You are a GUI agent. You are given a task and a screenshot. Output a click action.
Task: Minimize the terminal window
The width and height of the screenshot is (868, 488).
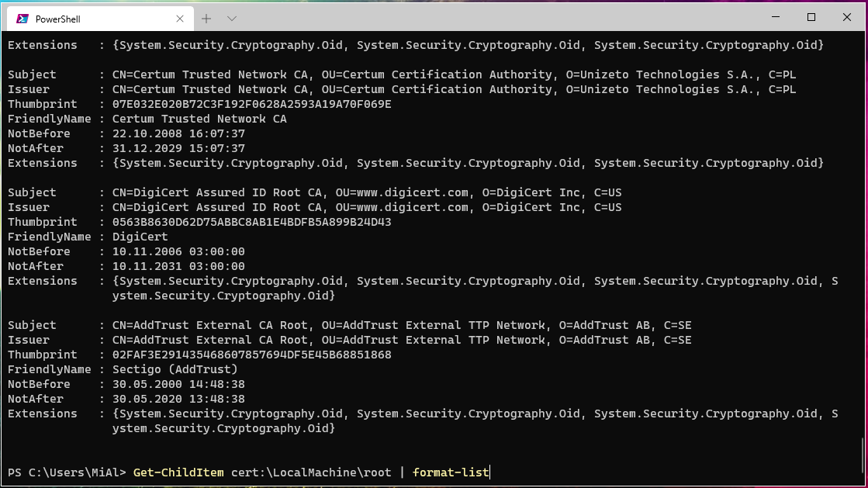776,17
